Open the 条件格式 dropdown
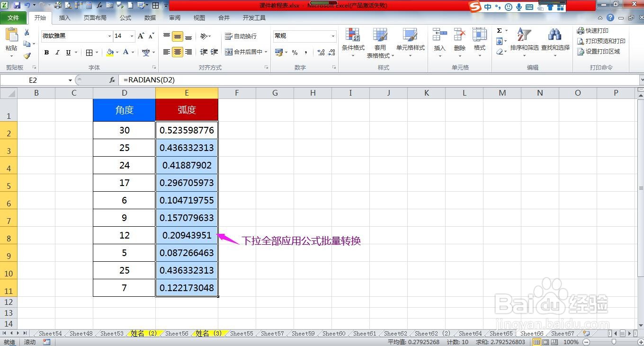Screen dimensions: 644x346 click(x=353, y=43)
